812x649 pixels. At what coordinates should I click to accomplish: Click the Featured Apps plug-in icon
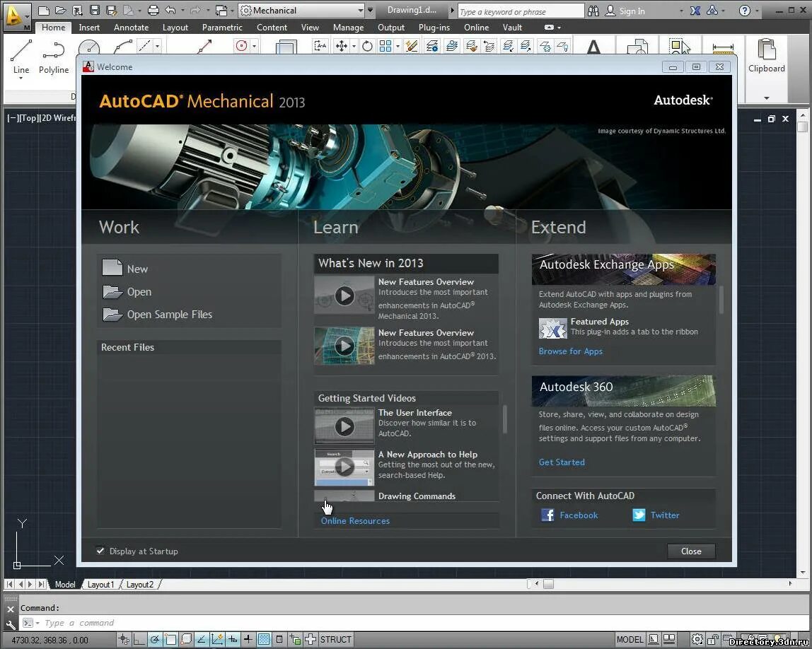pos(552,329)
